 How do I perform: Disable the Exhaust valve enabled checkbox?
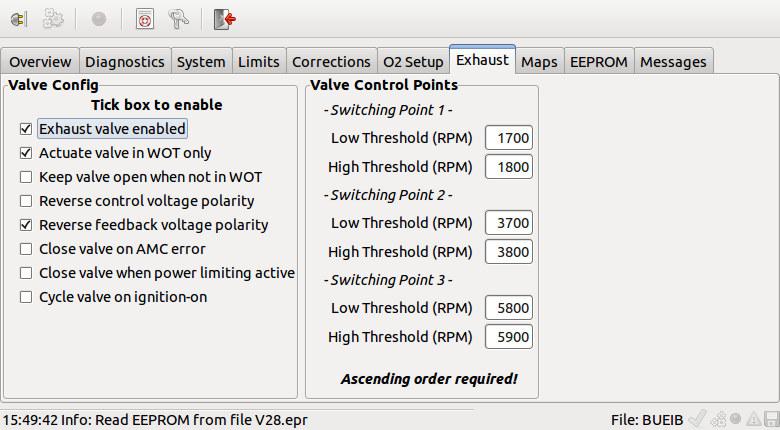pos(26,129)
